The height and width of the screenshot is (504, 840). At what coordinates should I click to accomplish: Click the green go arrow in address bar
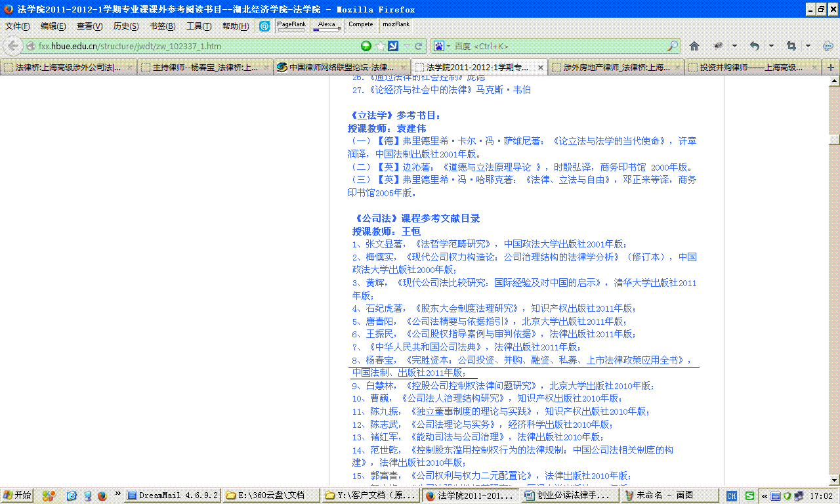[x=366, y=46]
